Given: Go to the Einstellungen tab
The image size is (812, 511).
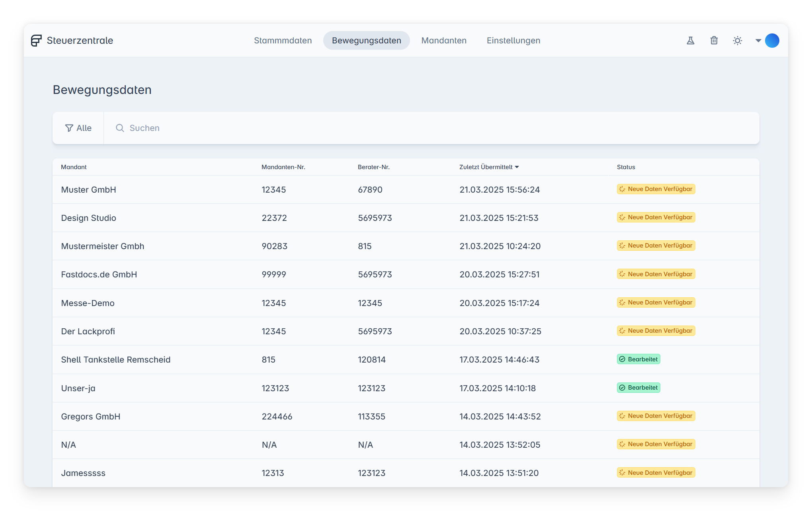Looking at the screenshot, I should pos(513,41).
